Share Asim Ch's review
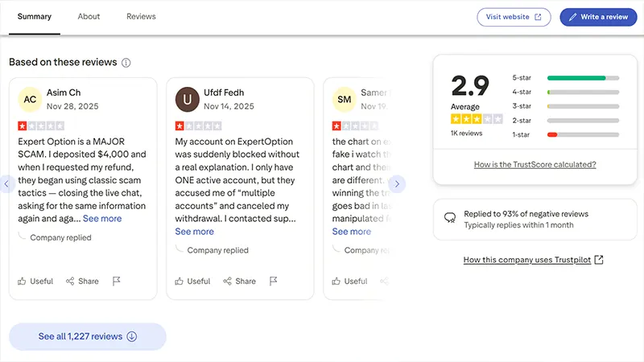 click(82, 281)
